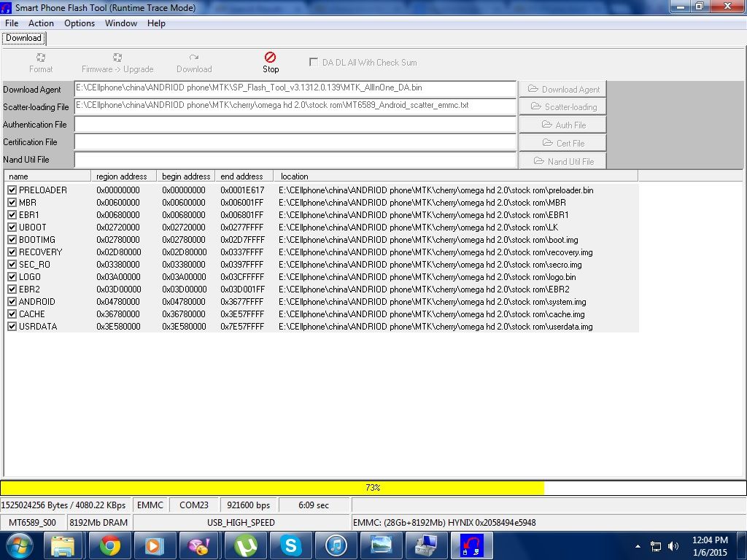Disable the USRDATA partition checkbox
Viewport: 747px width, 560px height.
[12, 327]
